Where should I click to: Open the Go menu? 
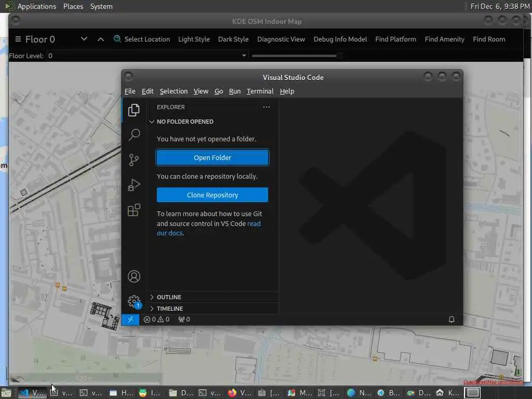pos(219,91)
